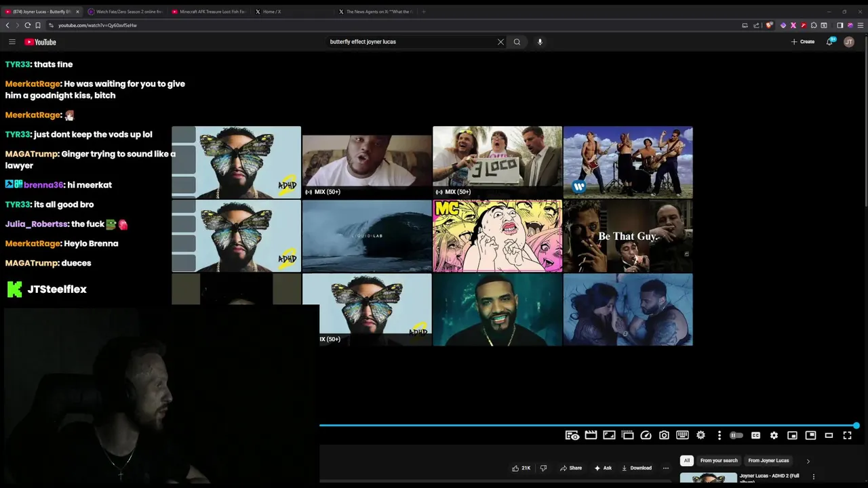Screen dimensions: 868x488
Task: Run search with the magnifier button
Action: pyautogui.click(x=517, y=42)
